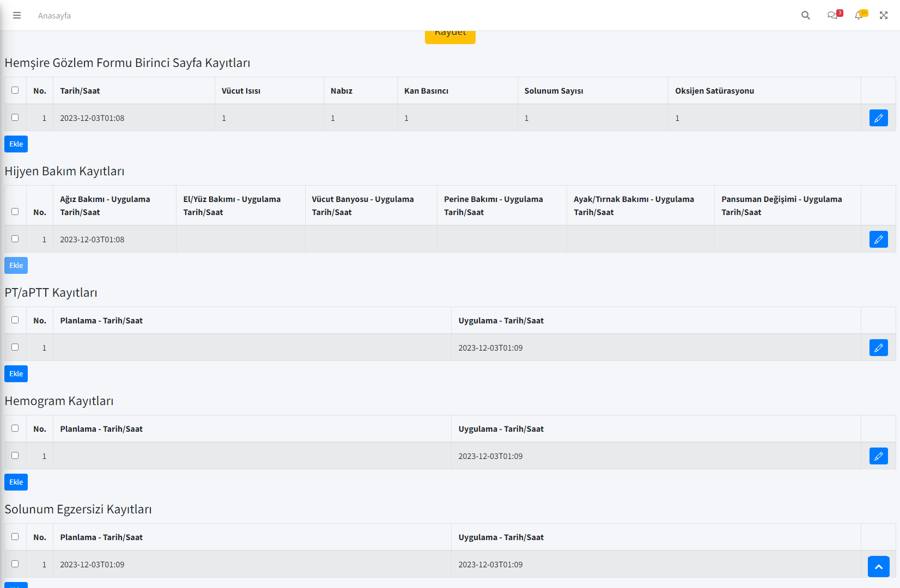900x588 pixels.
Task: Select all rows in PT/aPTT header
Action: pyautogui.click(x=15, y=320)
